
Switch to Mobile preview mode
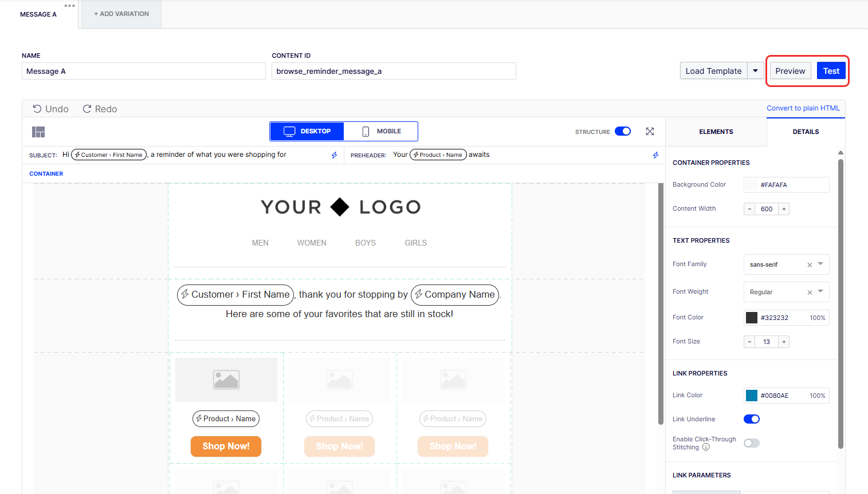[381, 131]
